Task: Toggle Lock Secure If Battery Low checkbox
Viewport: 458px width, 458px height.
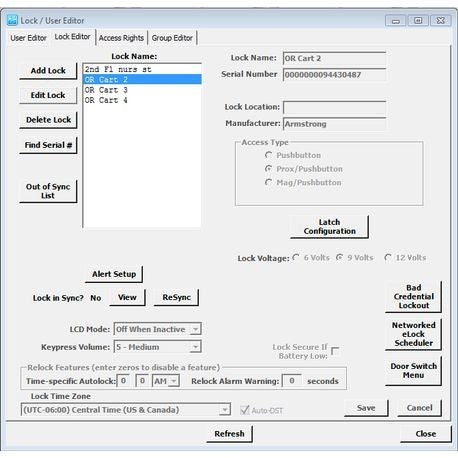Action: point(335,351)
